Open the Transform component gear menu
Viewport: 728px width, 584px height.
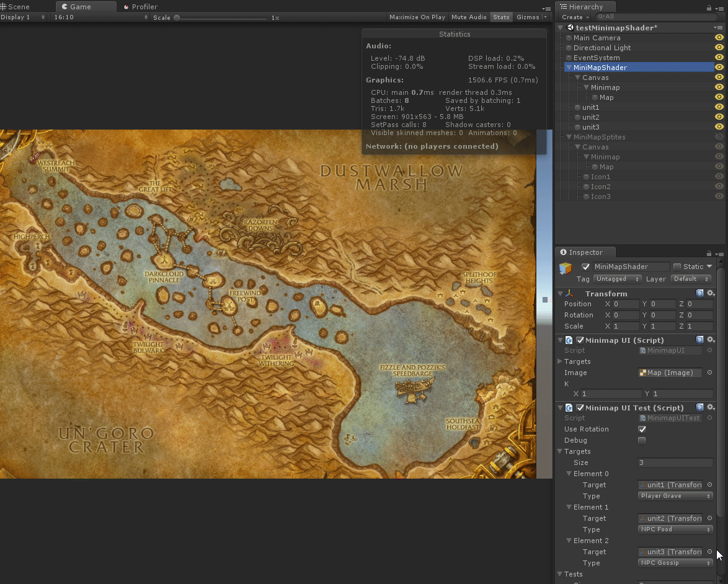[x=711, y=293]
